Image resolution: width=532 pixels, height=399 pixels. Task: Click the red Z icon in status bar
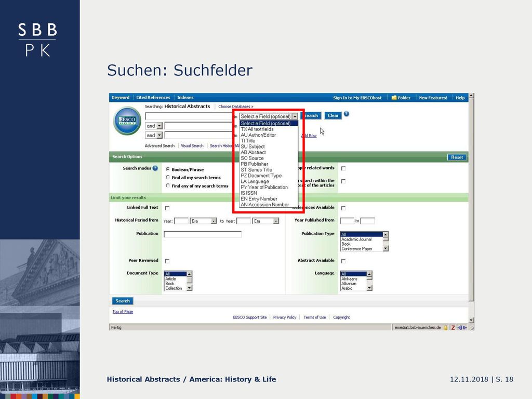453,327
